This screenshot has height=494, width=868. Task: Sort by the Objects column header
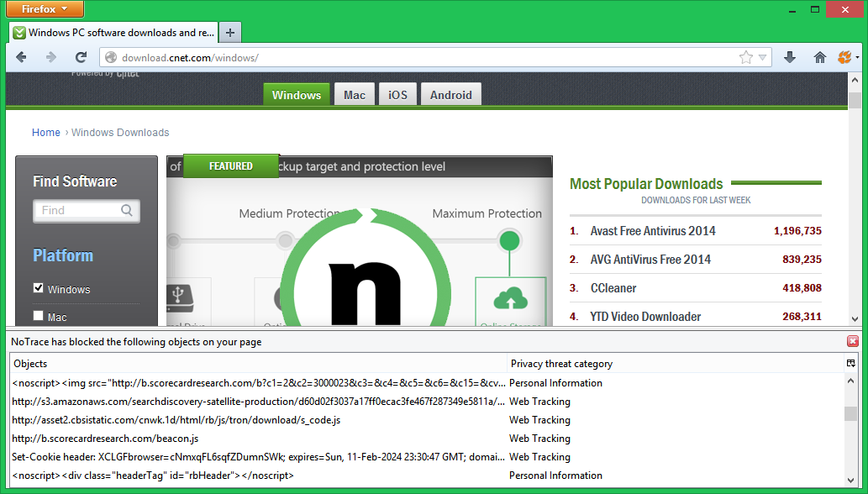pos(258,364)
